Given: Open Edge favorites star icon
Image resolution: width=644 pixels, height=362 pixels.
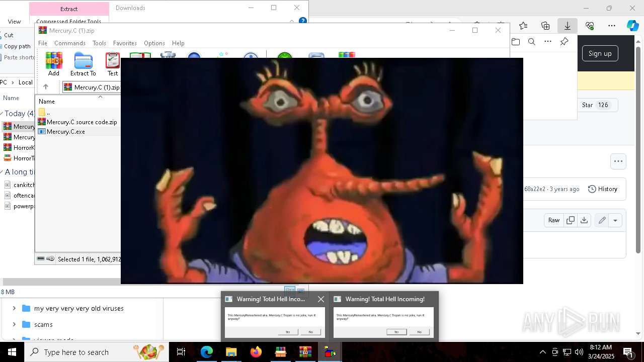Looking at the screenshot, I should point(523,26).
